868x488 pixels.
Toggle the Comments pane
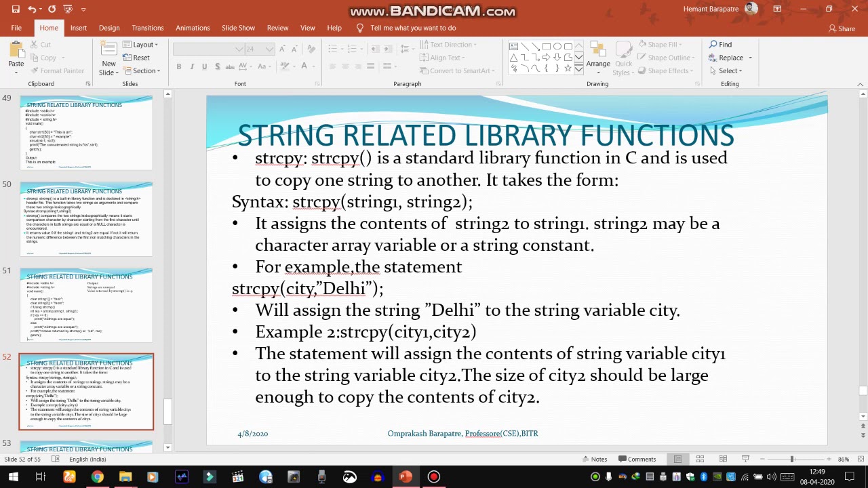click(x=636, y=459)
